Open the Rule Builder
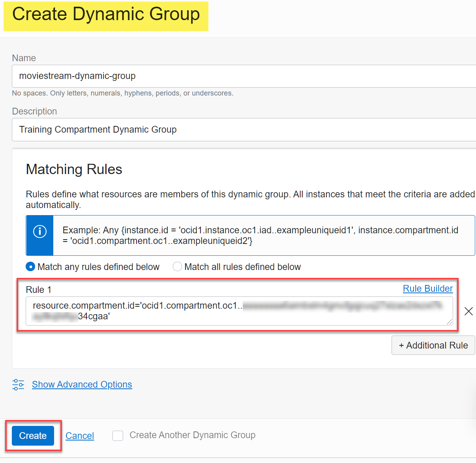The width and height of the screenshot is (476, 463). (x=427, y=289)
